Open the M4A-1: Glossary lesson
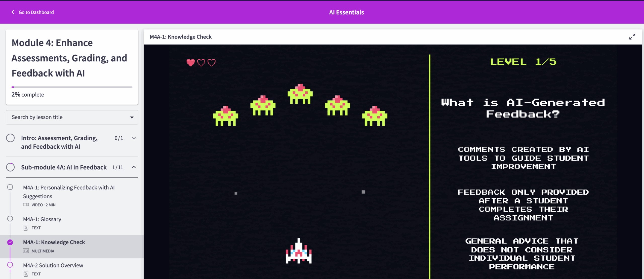644x279 pixels. (42, 219)
